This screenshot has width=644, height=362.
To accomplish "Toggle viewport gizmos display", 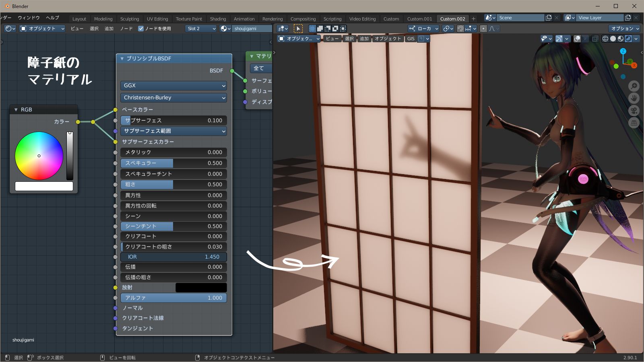I will pos(559,39).
